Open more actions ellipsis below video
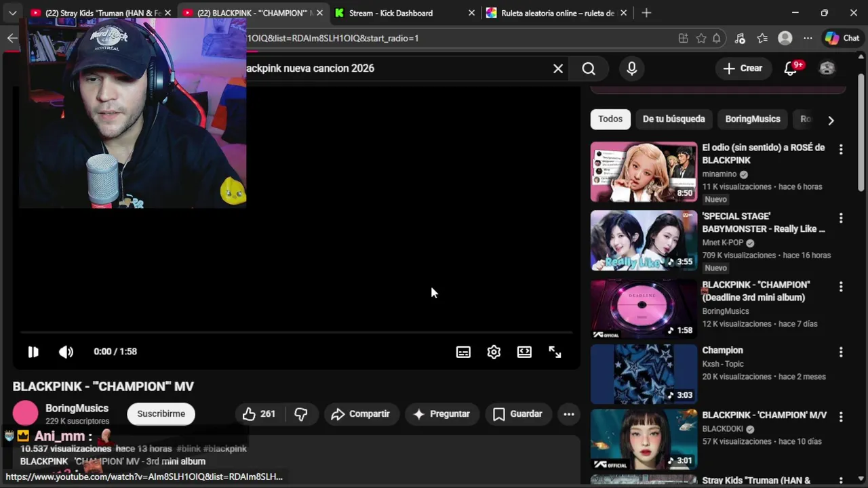 pyautogui.click(x=569, y=414)
